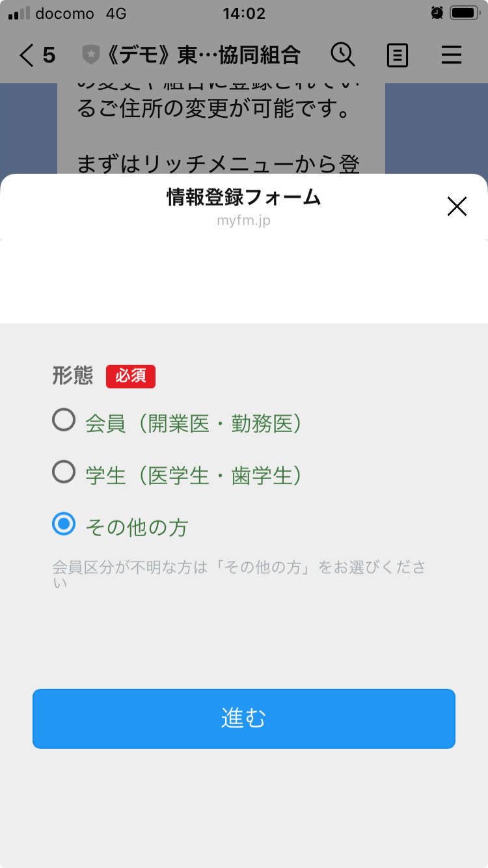Tap the signal strength bars
Screen dimensions: 488x868
(19, 13)
